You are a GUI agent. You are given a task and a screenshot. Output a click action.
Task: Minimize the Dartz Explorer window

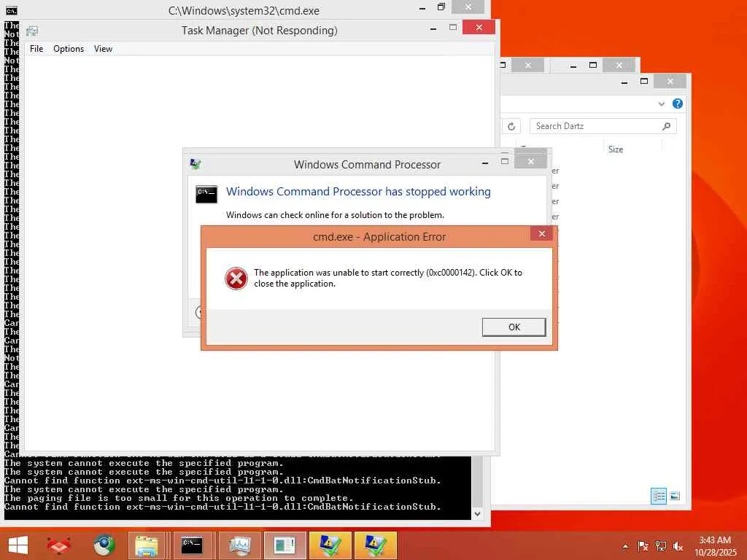(624, 82)
